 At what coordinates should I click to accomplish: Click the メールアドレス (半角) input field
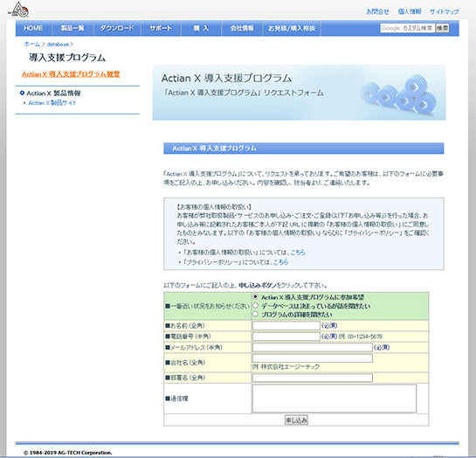pos(313,347)
